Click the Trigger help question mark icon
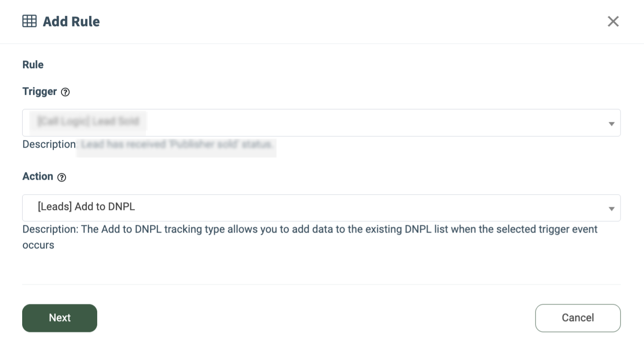This screenshot has width=644, height=350. [x=66, y=92]
